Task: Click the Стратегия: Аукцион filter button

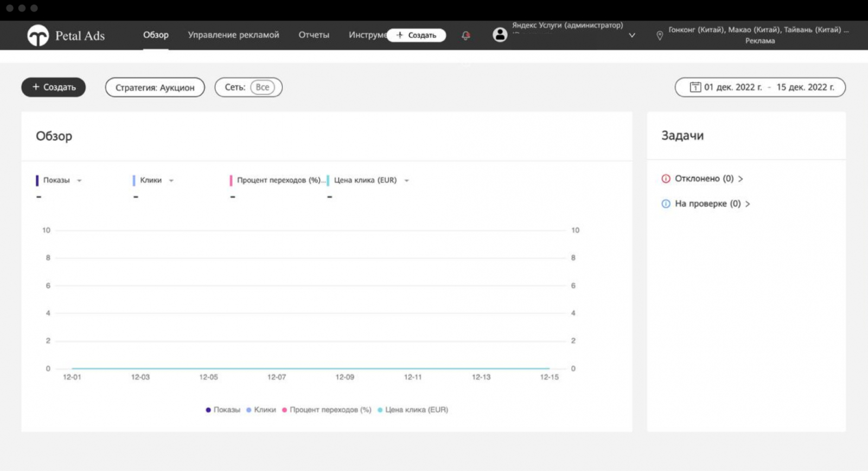Action: (x=155, y=87)
